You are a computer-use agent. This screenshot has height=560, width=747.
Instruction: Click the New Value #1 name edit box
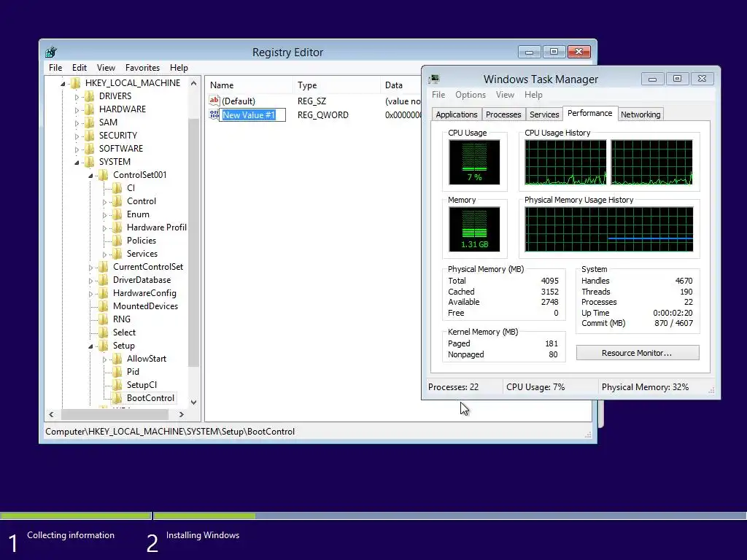(x=252, y=114)
